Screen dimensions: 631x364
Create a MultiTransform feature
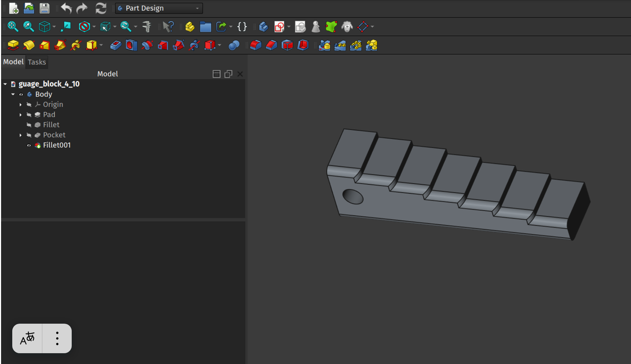click(372, 46)
